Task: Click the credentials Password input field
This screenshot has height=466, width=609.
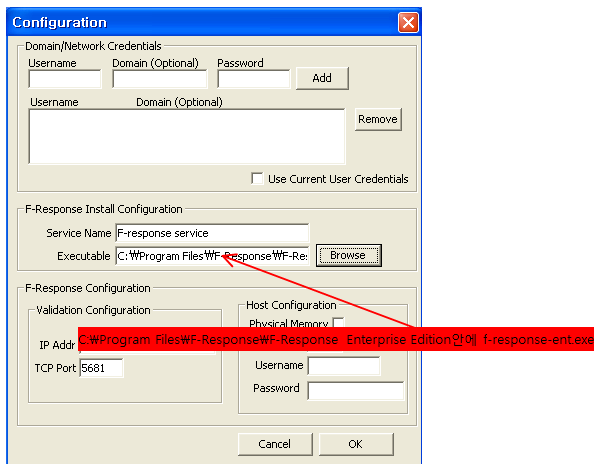Action: point(254,79)
